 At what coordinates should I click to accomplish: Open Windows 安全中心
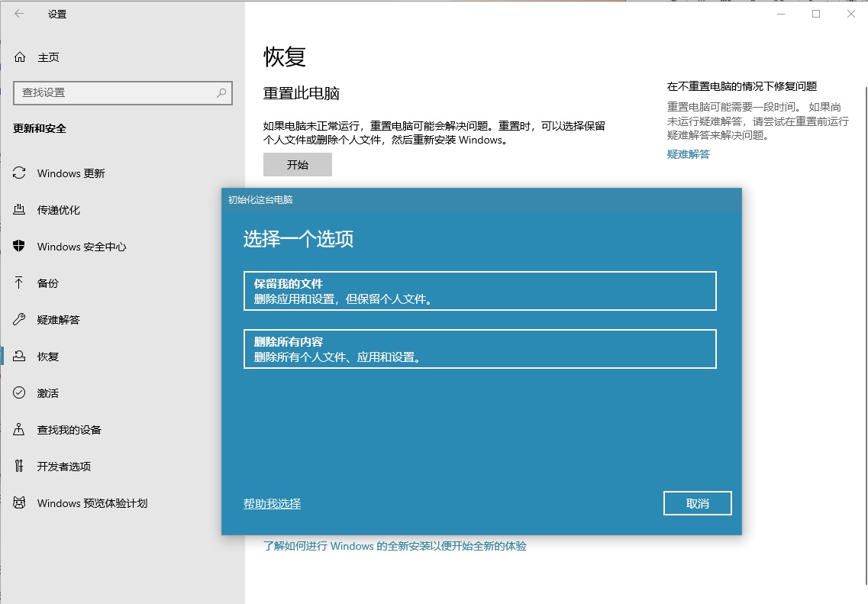79,247
